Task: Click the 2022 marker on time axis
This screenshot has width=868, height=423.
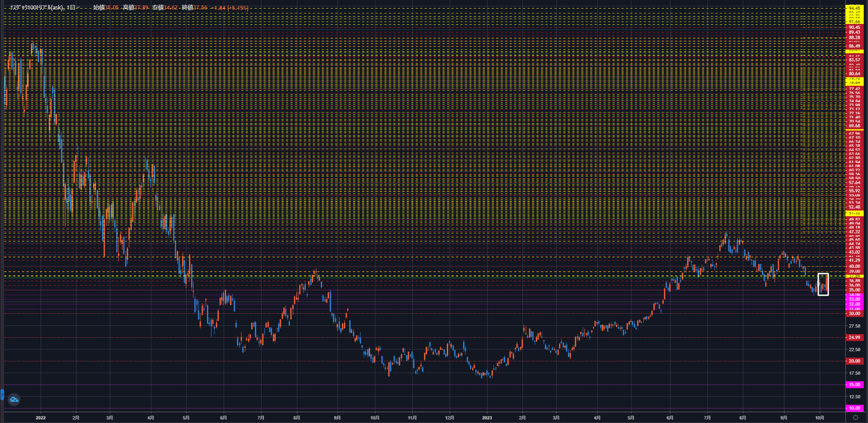Action: click(x=41, y=418)
